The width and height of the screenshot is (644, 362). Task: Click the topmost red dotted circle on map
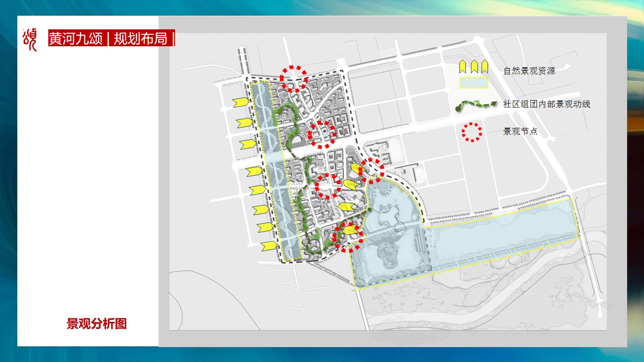(x=294, y=78)
